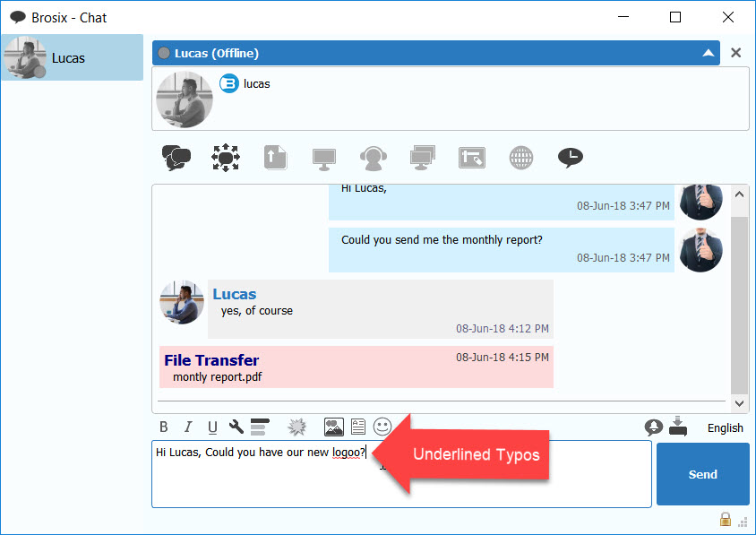The image size is (756, 535).
Task: Minimize the Brosix Chat window
Action: pos(623,17)
